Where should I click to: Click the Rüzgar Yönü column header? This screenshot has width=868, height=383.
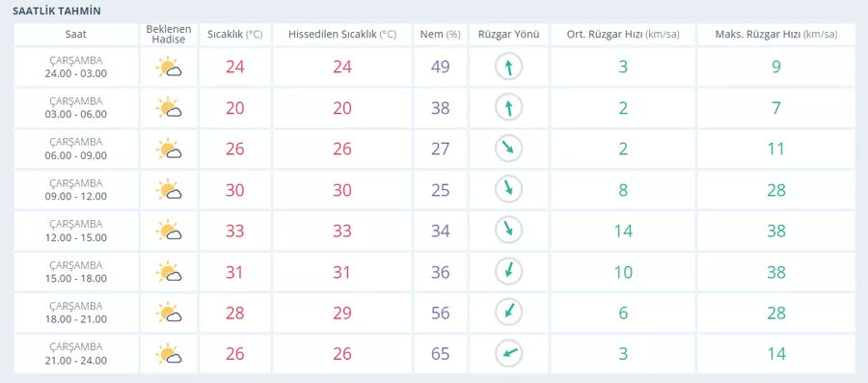[508, 35]
